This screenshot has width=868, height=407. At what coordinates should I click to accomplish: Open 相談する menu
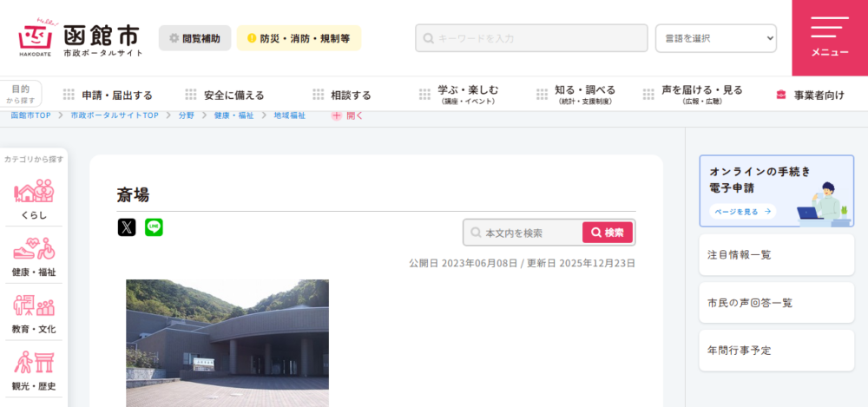[x=342, y=95]
